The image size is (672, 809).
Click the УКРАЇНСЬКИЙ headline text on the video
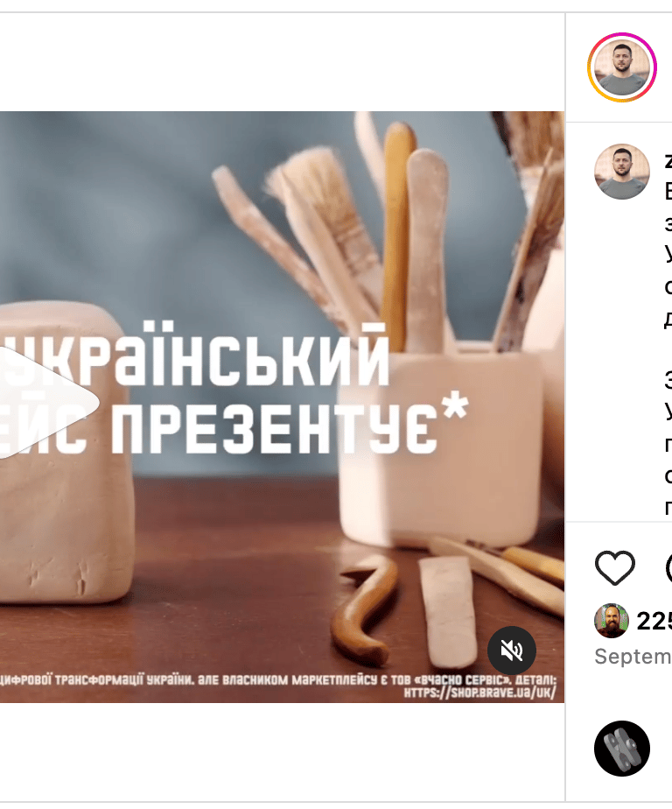[194, 354]
